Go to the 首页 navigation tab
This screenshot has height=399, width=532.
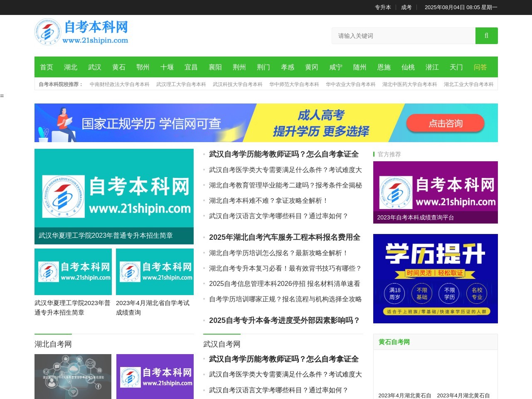47,67
